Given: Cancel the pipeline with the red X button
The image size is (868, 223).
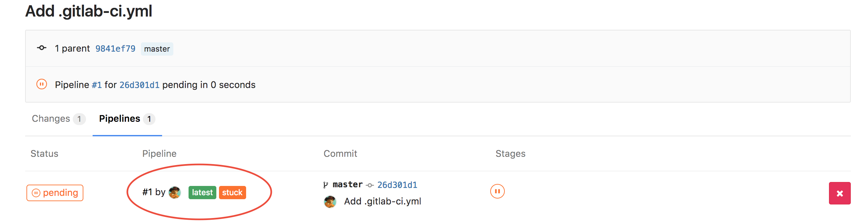Looking at the screenshot, I should pyautogui.click(x=839, y=193).
